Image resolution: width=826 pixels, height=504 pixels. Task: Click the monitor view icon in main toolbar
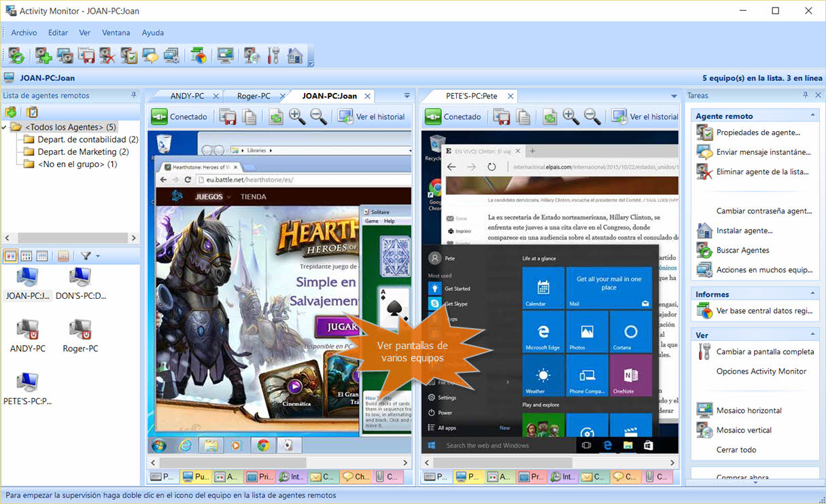pos(225,55)
